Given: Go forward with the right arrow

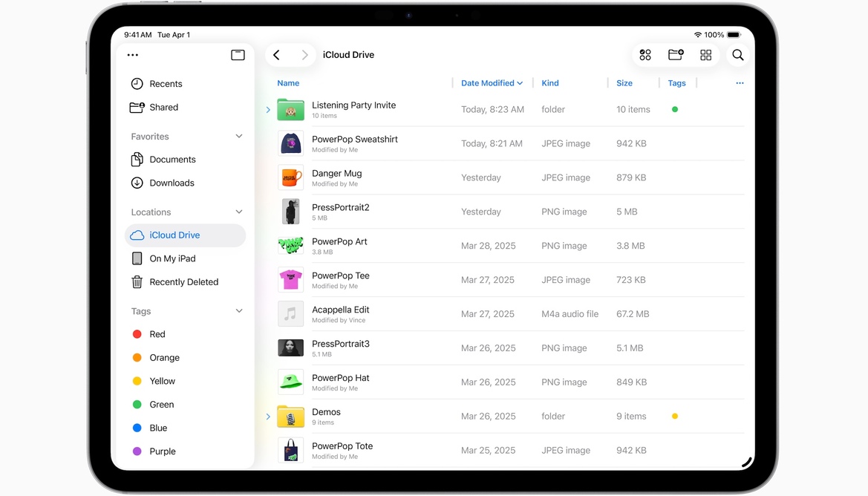Looking at the screenshot, I should pyautogui.click(x=304, y=55).
